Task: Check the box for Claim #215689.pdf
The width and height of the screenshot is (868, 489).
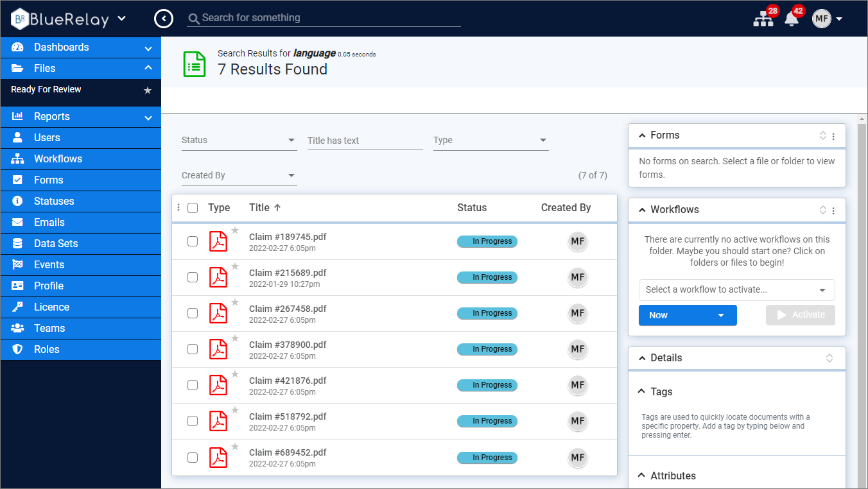Action: [x=193, y=277]
